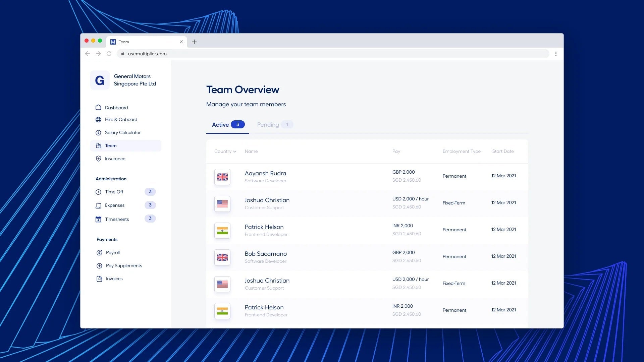
Task: Open the Pay Supplements plus icon
Action: 99,265
